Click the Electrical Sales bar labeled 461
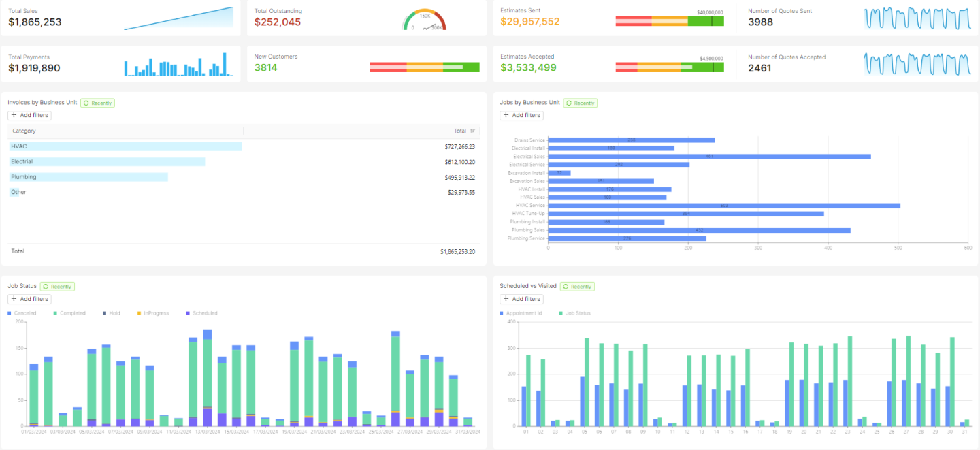This screenshot has height=450, width=980. click(x=709, y=156)
